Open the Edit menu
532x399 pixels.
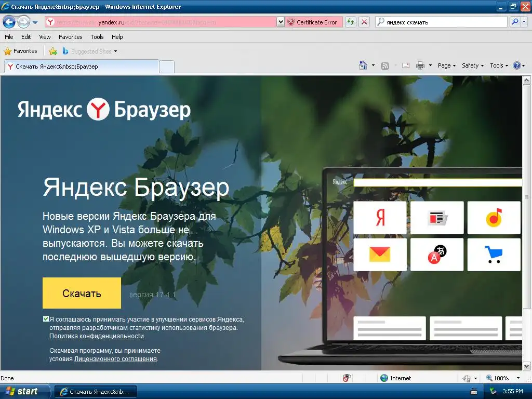coord(26,37)
